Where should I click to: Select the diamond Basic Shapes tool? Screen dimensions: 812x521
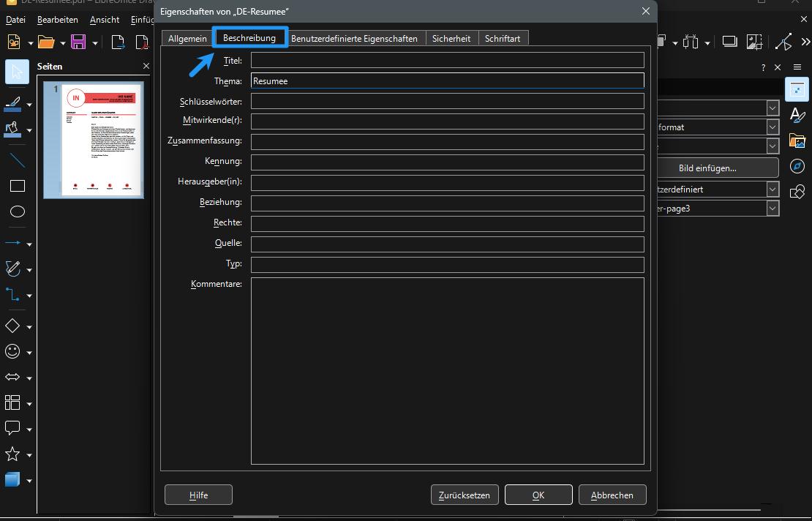(12, 326)
